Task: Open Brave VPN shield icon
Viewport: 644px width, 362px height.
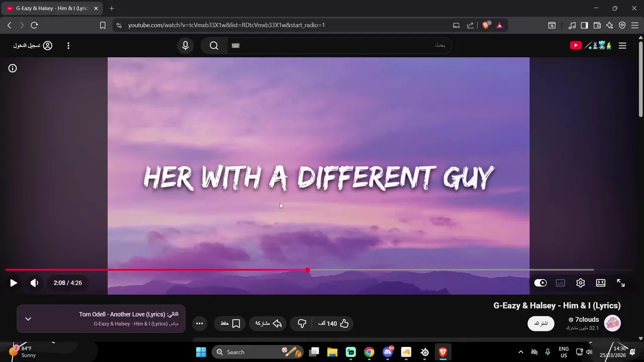Action: (x=622, y=25)
